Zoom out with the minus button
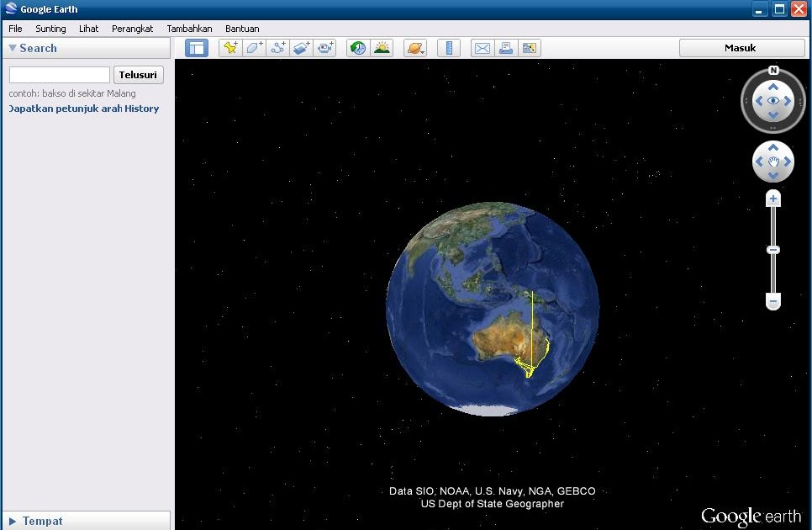Viewport: 812px width, 530px height. click(x=773, y=301)
